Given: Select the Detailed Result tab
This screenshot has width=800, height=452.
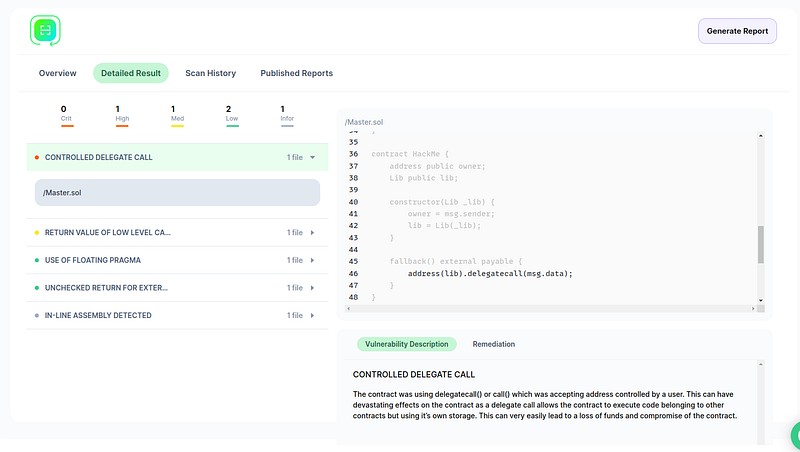Looking at the screenshot, I should (x=131, y=73).
